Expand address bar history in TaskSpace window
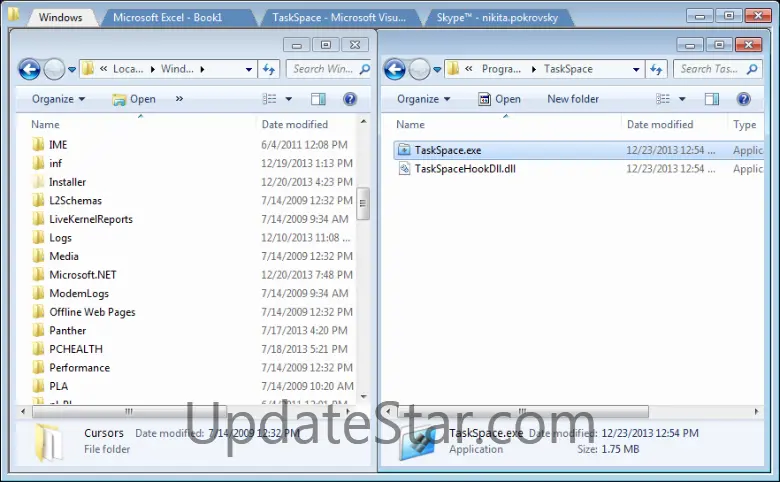 (x=636, y=70)
